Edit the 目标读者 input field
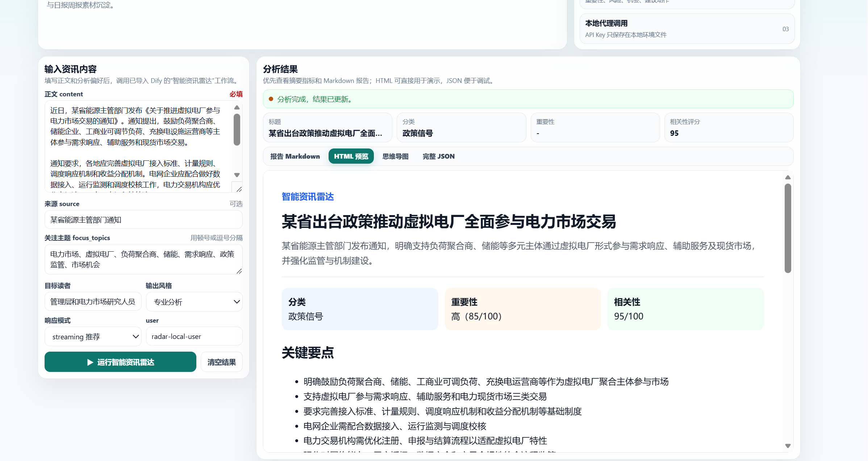Image resolution: width=868 pixels, height=461 pixels. pos(93,301)
